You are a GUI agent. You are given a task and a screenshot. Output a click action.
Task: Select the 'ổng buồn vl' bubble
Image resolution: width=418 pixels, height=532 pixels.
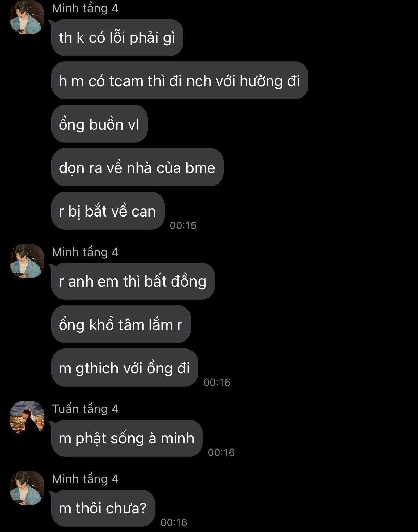point(100,124)
